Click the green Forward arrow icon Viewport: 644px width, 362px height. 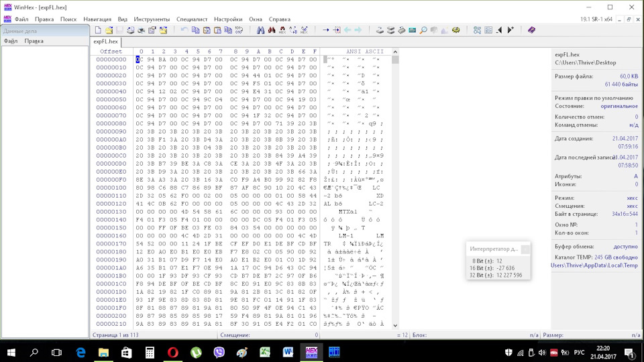point(358,30)
